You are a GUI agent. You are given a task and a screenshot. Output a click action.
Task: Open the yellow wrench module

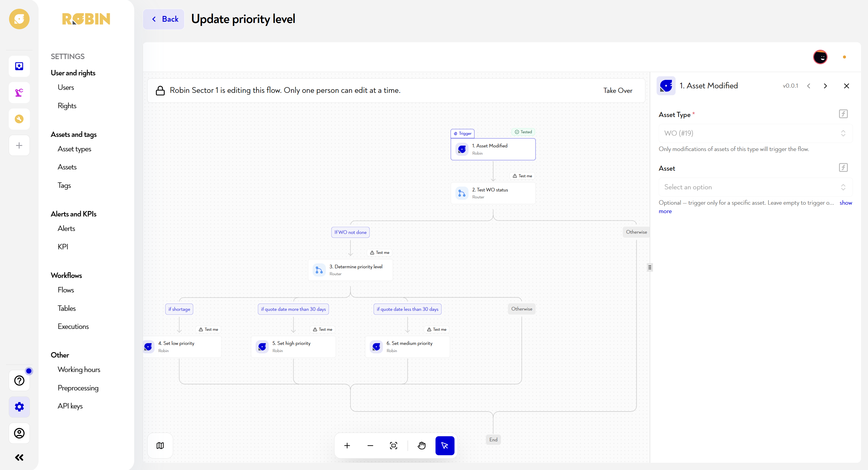pyautogui.click(x=19, y=118)
